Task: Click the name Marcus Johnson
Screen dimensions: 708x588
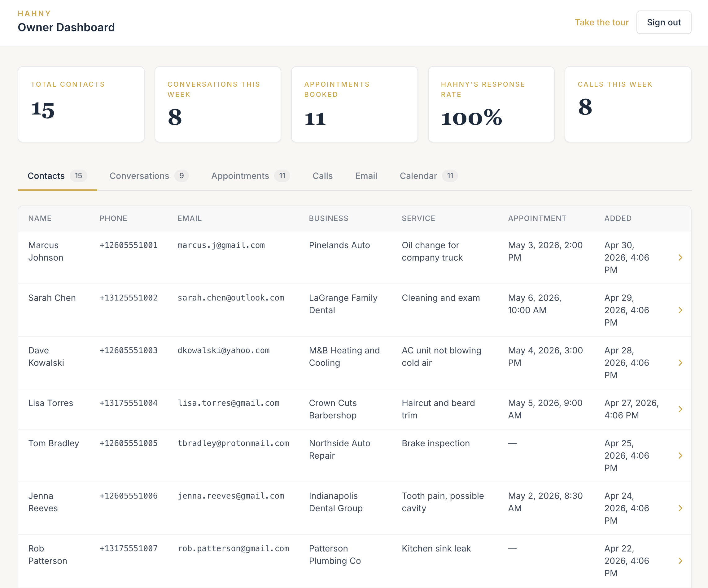Action: tap(46, 251)
